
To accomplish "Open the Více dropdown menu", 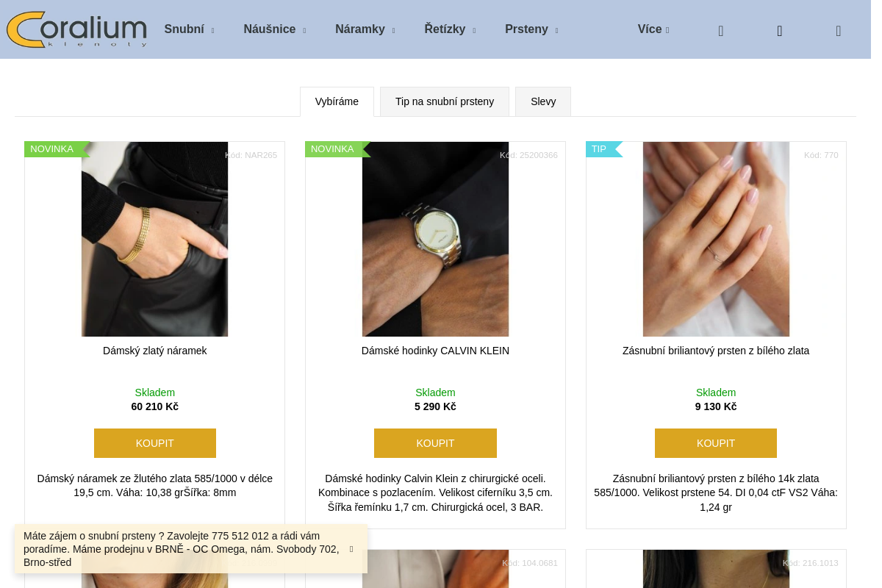I will (x=653, y=29).
